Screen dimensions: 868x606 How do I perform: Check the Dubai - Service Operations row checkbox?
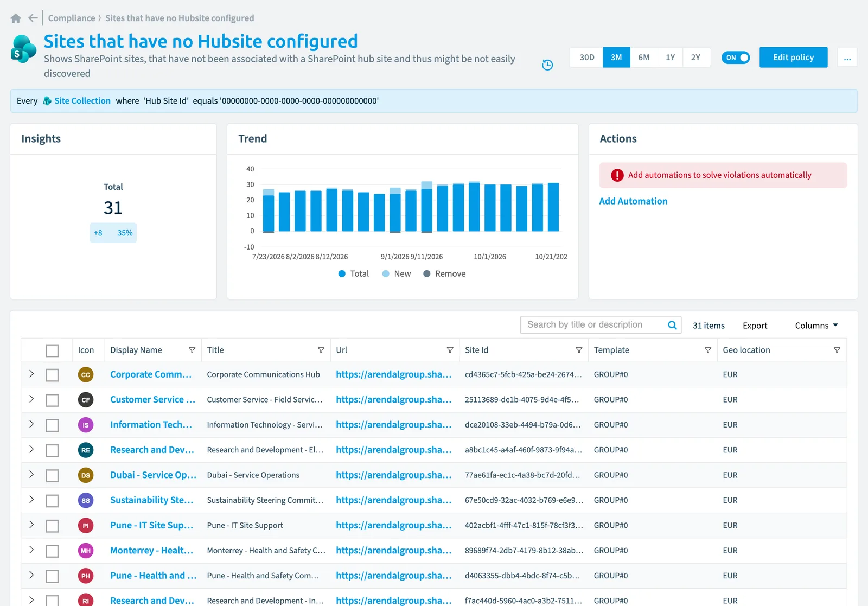tap(52, 476)
